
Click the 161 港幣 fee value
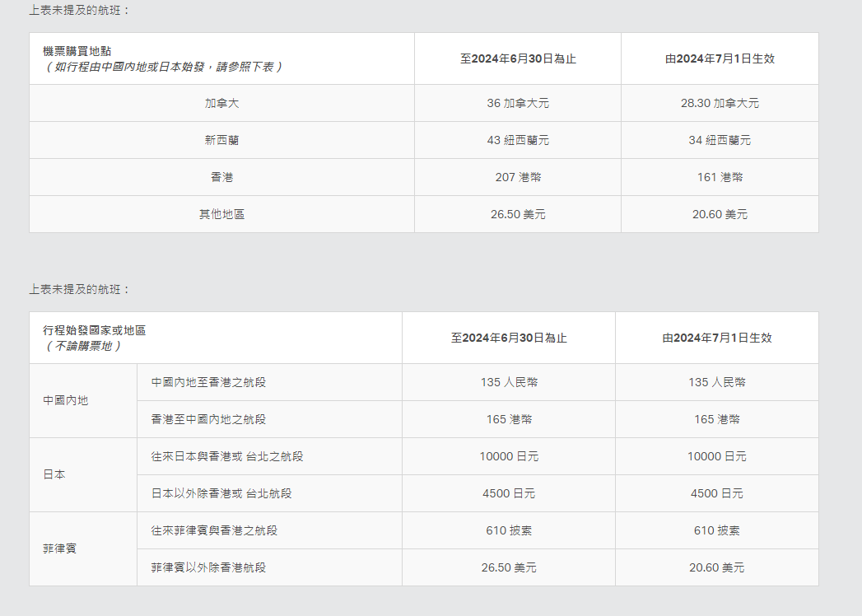pyautogui.click(x=720, y=177)
